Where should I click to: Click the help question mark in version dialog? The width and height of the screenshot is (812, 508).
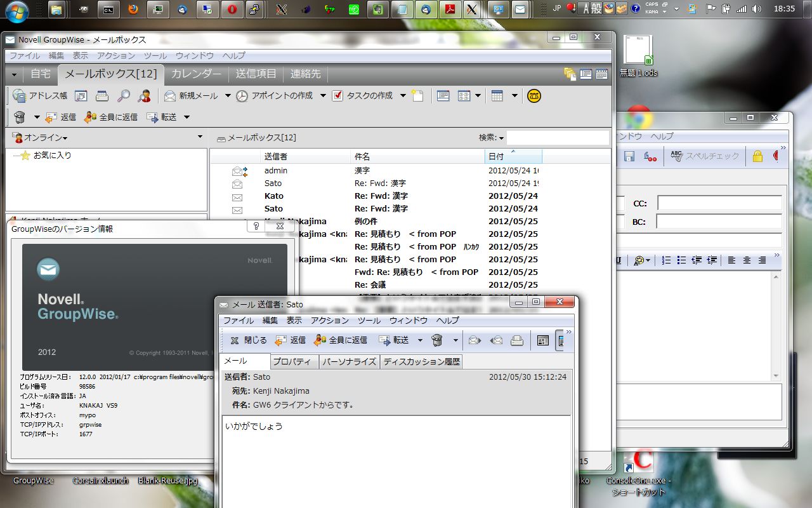coord(256,226)
